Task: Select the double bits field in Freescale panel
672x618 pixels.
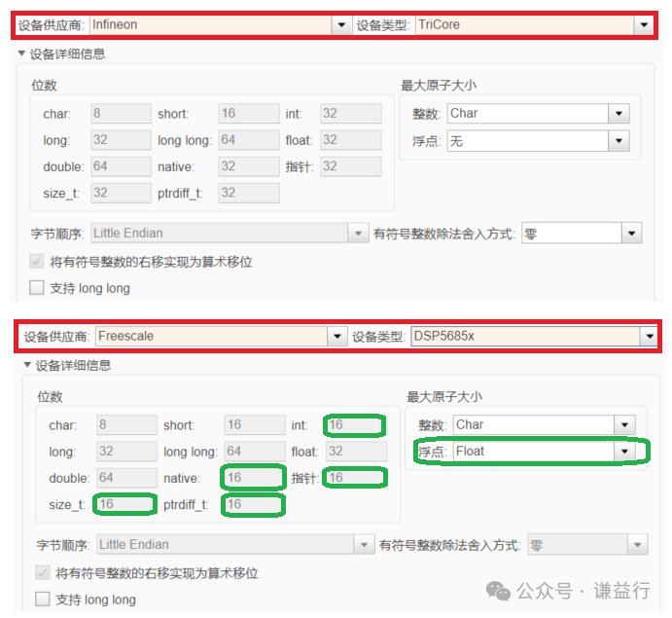Action: click(x=126, y=478)
